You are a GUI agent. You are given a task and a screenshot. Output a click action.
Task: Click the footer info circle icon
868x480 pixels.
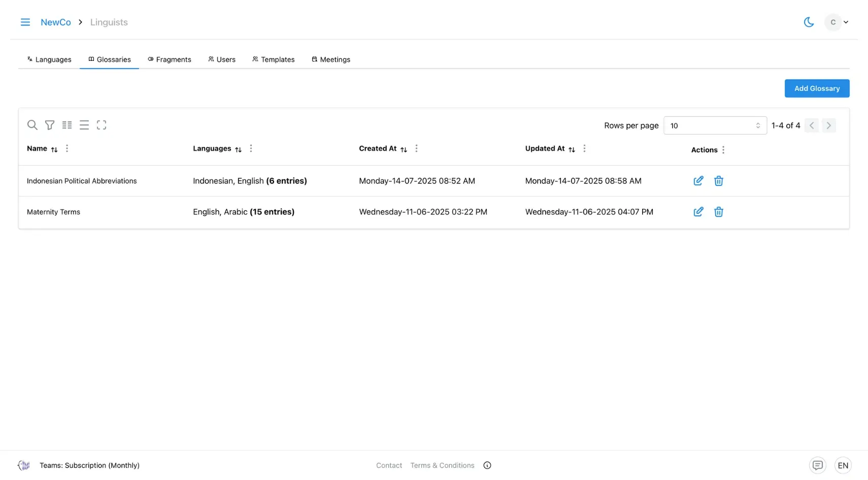487,465
